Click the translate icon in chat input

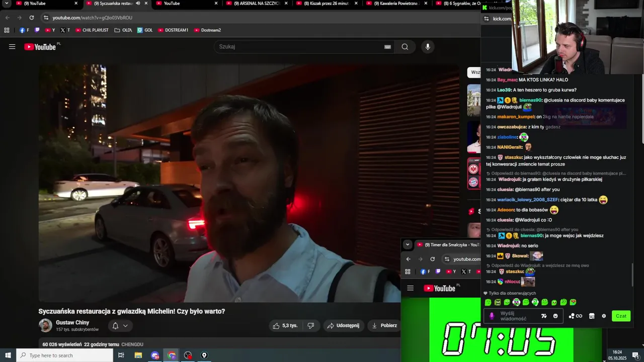point(544,316)
